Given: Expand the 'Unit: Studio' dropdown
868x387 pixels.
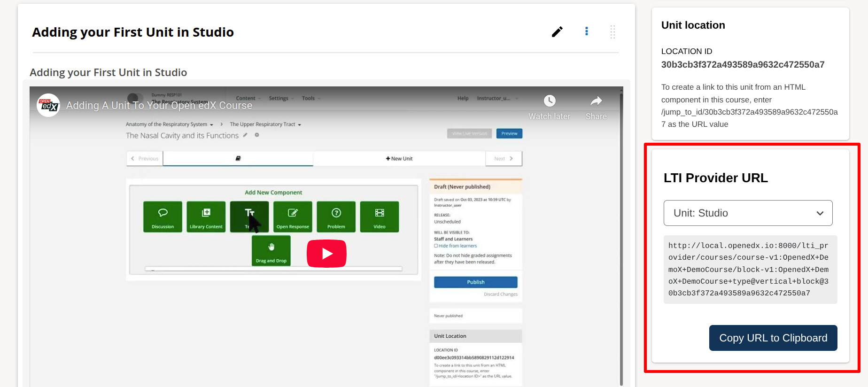Looking at the screenshot, I should pos(748,213).
